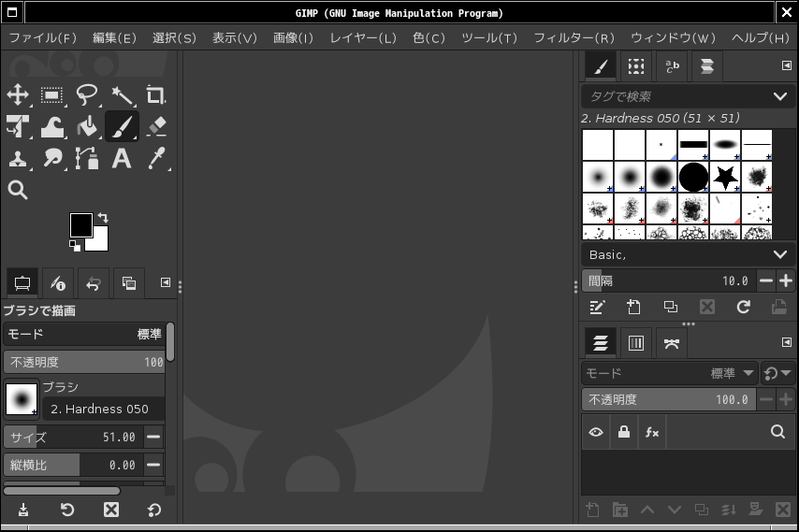
Task: Switch to the Patterns tab
Action: [636, 66]
